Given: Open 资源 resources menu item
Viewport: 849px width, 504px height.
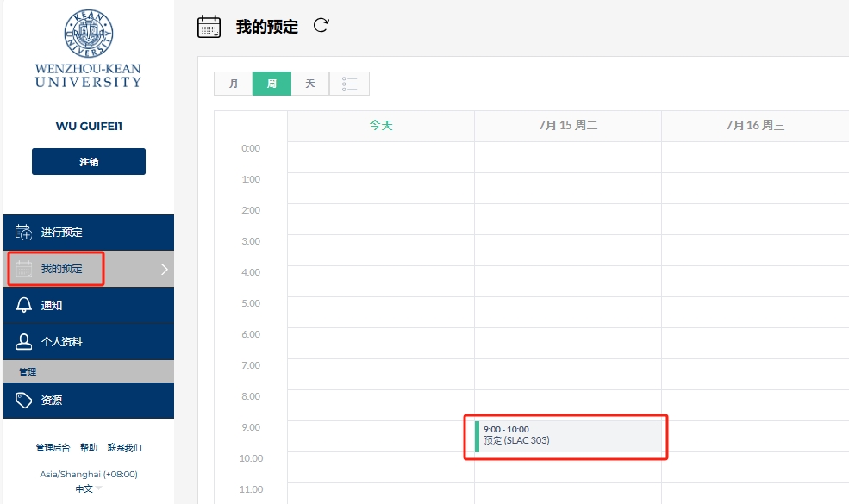Looking at the screenshot, I should click(x=89, y=401).
